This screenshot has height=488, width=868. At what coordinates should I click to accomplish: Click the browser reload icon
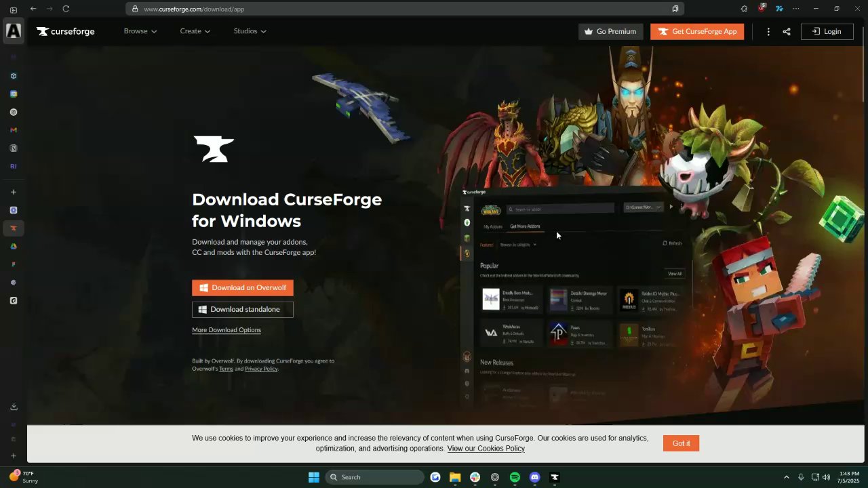[66, 9]
